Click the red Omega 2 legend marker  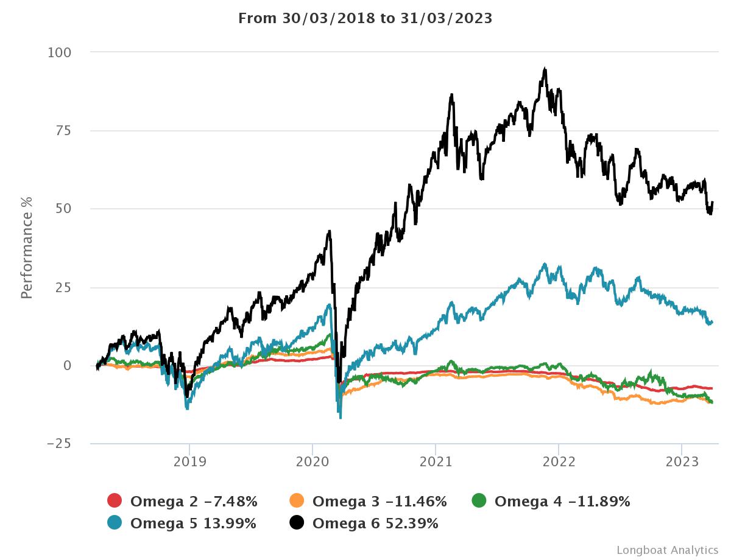(x=115, y=501)
